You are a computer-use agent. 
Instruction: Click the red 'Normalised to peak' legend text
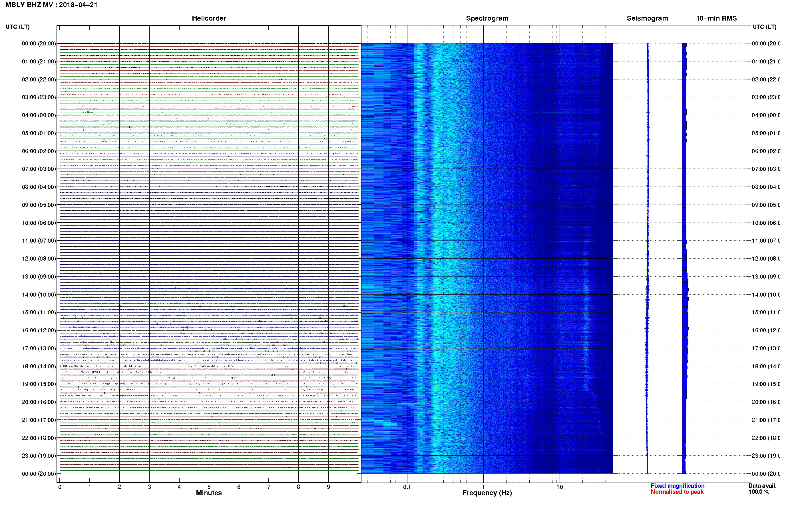click(x=677, y=492)
